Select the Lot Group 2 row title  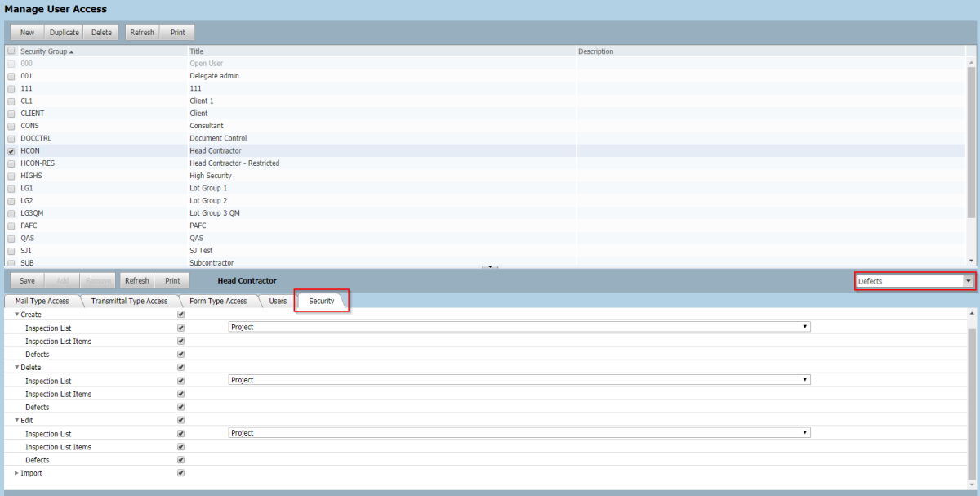[208, 201]
